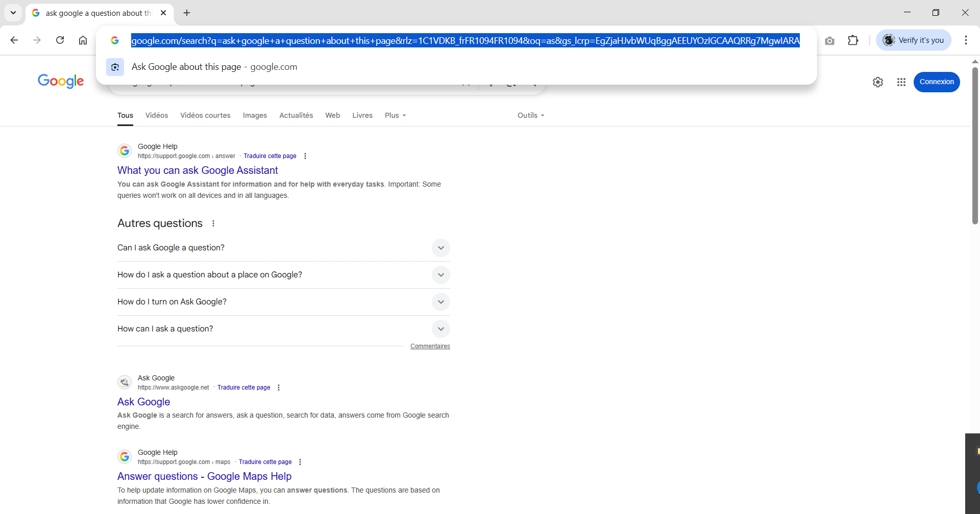Open options menu for askgoogle.net result

[x=279, y=388]
